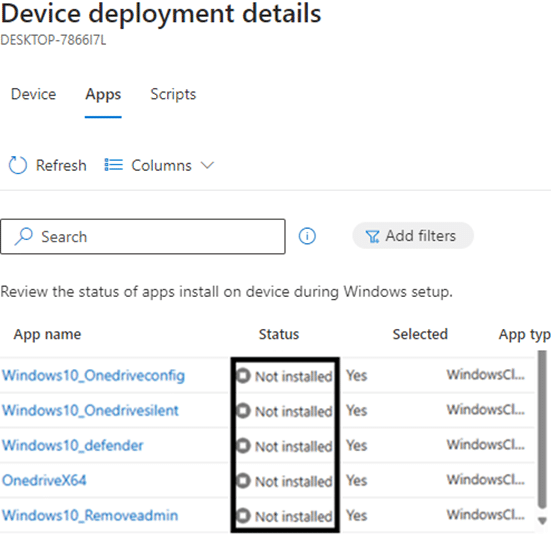The width and height of the screenshot is (551, 540).
Task: Expand the Columns dropdown chevron
Action: 207,165
